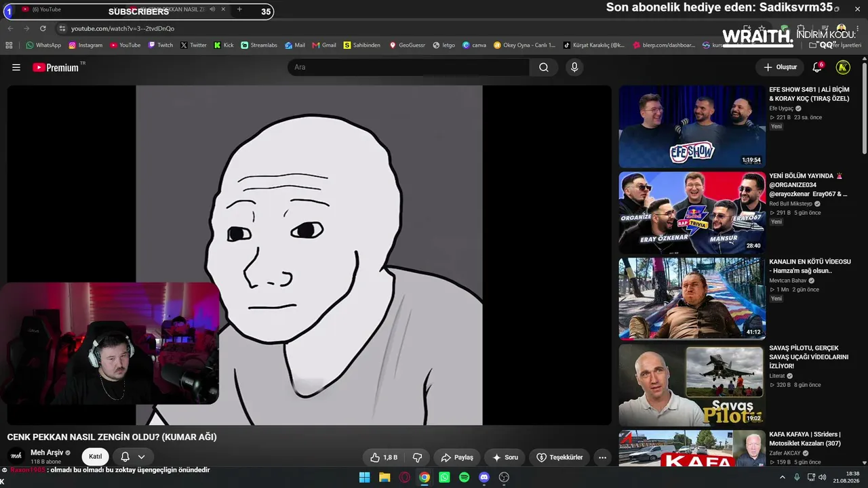Start voice search with the microphone icon
Viewport: 868px width, 488px height.
click(x=574, y=67)
